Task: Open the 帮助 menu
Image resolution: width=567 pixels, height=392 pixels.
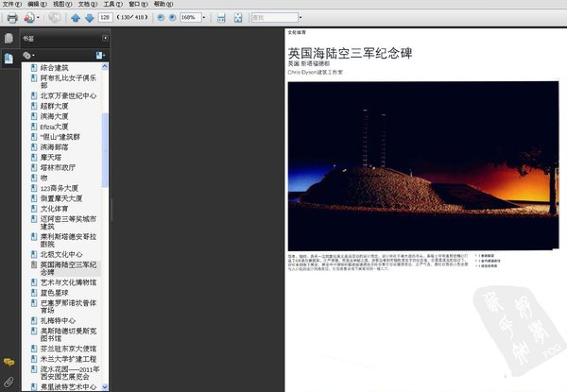Action: click(x=163, y=4)
